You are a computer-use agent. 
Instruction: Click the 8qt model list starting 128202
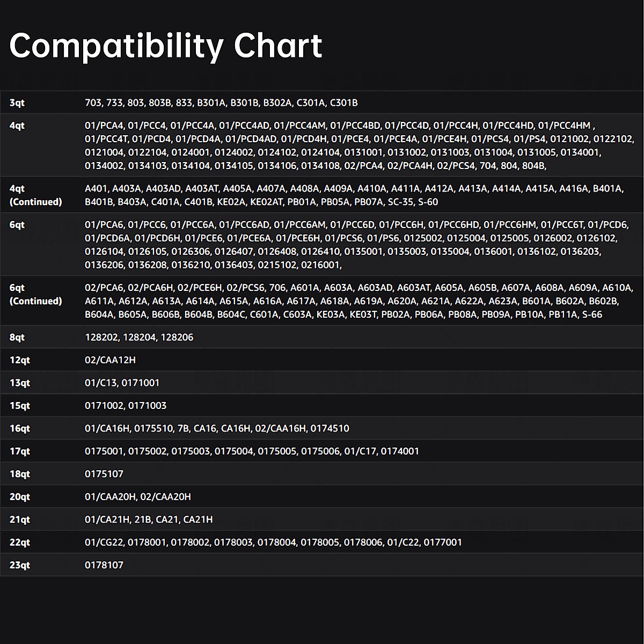tap(139, 337)
